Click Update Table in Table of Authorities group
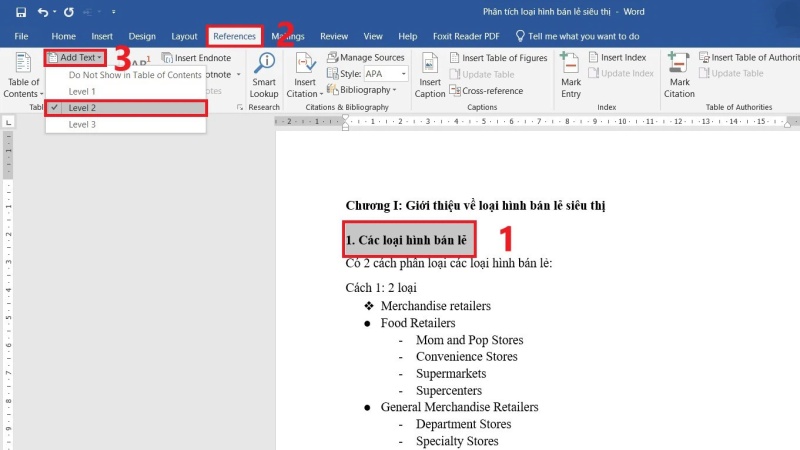The image size is (800, 450). click(x=731, y=73)
